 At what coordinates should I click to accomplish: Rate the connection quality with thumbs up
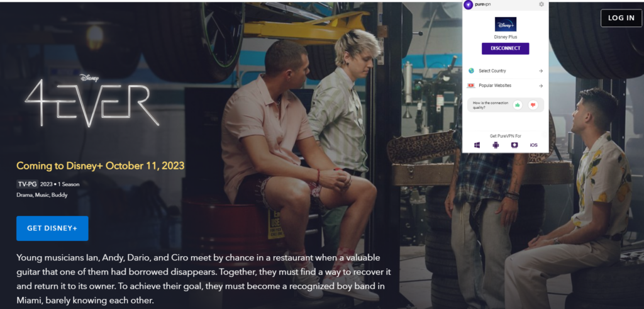tap(518, 104)
